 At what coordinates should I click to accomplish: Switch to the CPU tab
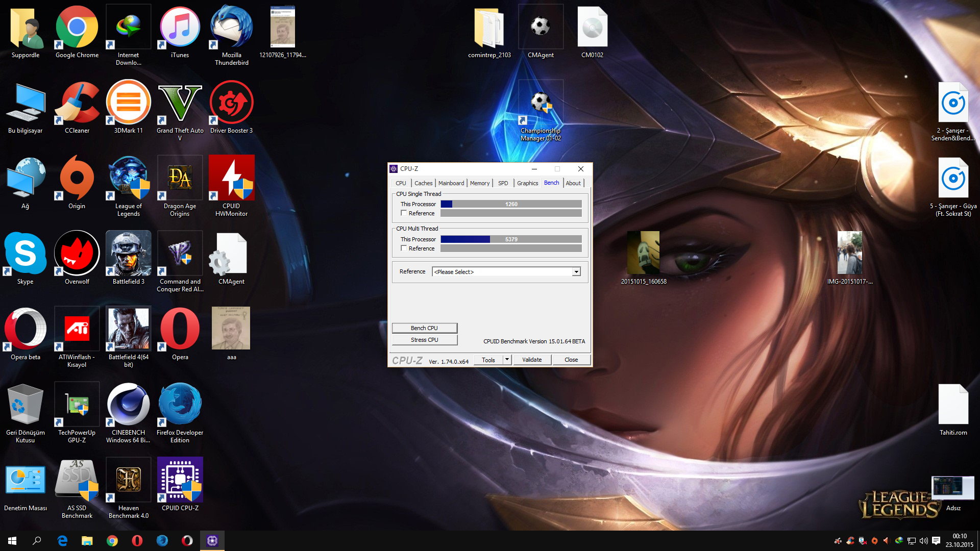coord(401,183)
